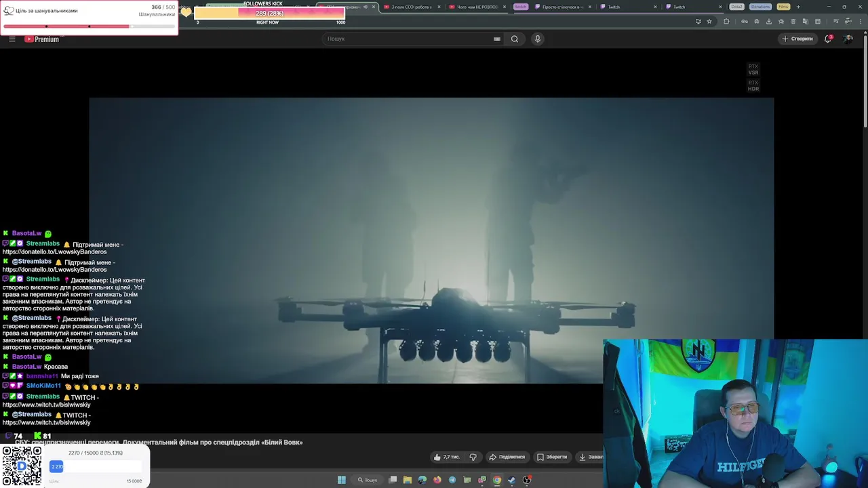Open File Explorer from the taskbar
Image resolution: width=868 pixels, height=488 pixels.
pyautogui.click(x=408, y=480)
